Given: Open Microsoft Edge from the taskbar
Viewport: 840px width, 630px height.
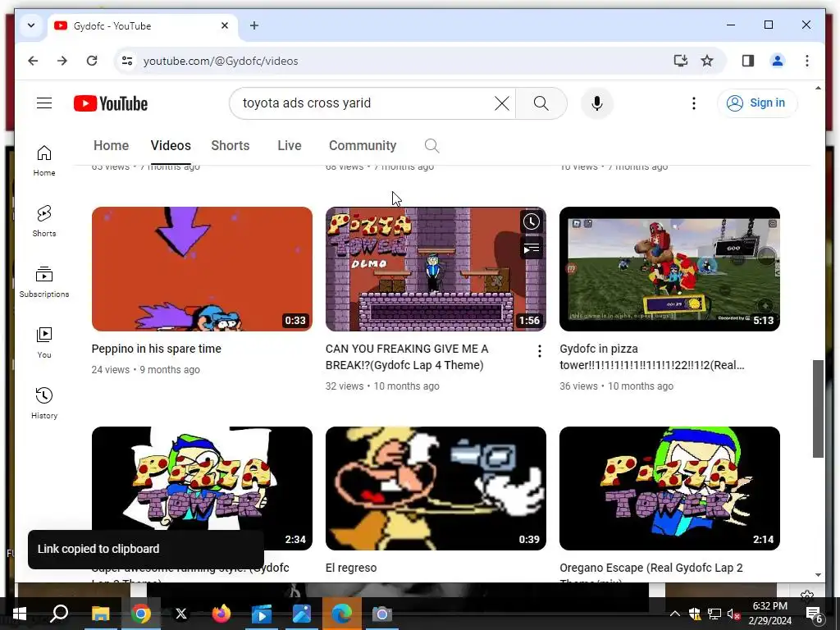Looking at the screenshot, I should pyautogui.click(x=341, y=614).
